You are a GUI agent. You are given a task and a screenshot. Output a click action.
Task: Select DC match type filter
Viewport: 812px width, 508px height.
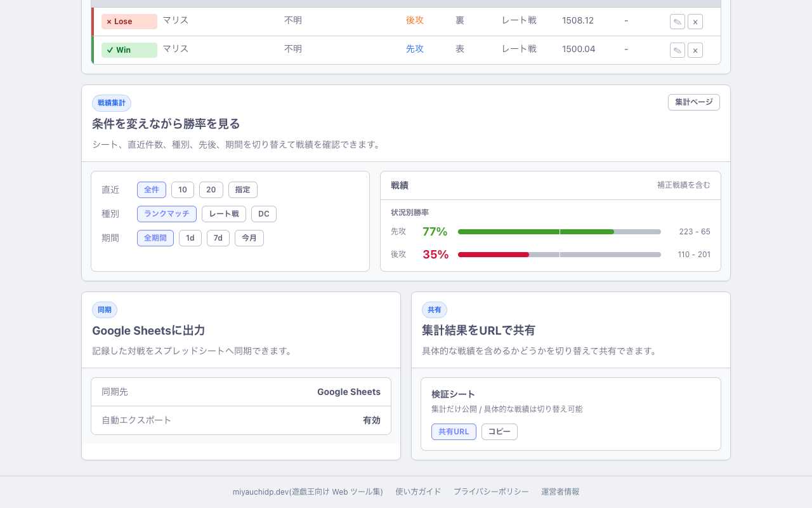[x=264, y=214]
